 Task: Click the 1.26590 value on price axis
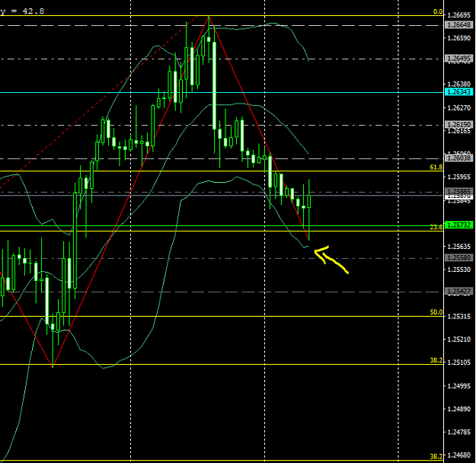[459, 38]
